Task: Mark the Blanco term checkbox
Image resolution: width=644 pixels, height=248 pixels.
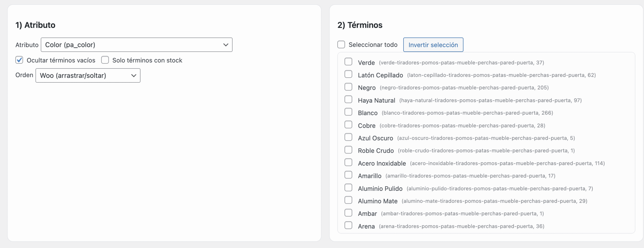Action: (348, 112)
